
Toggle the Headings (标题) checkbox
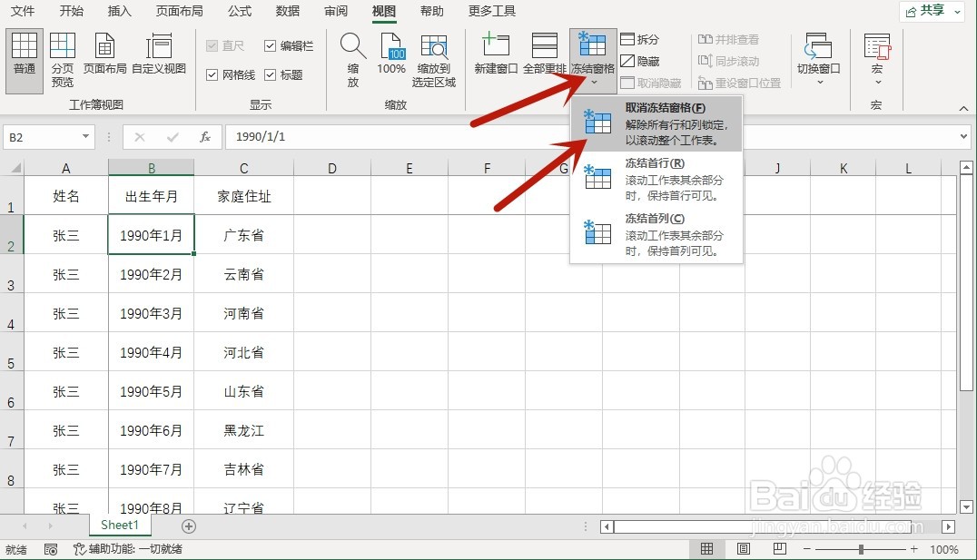270,74
